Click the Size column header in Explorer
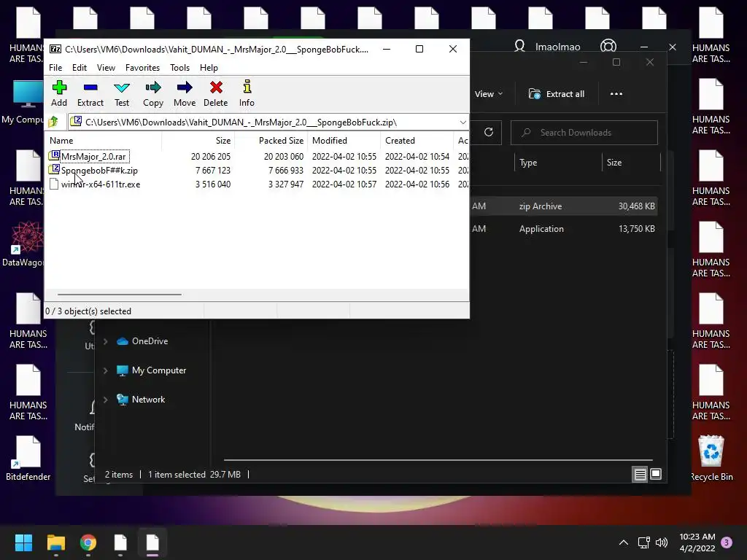The width and height of the screenshot is (747, 560). pos(631,163)
